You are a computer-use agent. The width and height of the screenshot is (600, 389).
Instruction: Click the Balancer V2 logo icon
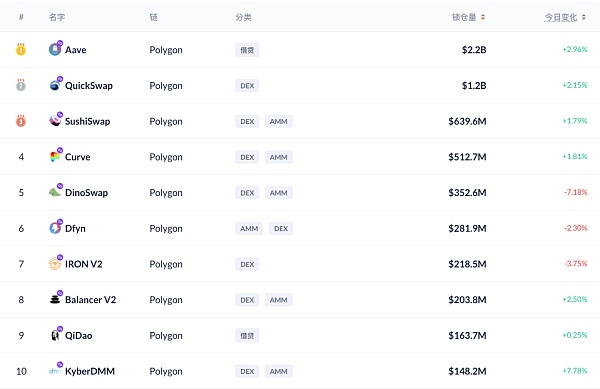coord(55,299)
